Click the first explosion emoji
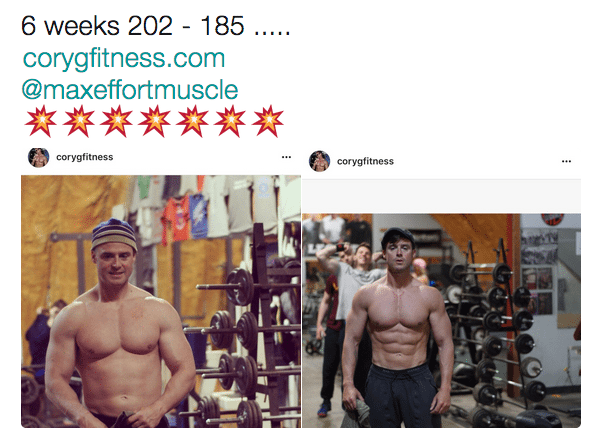The height and width of the screenshot is (438, 596). click(x=41, y=121)
